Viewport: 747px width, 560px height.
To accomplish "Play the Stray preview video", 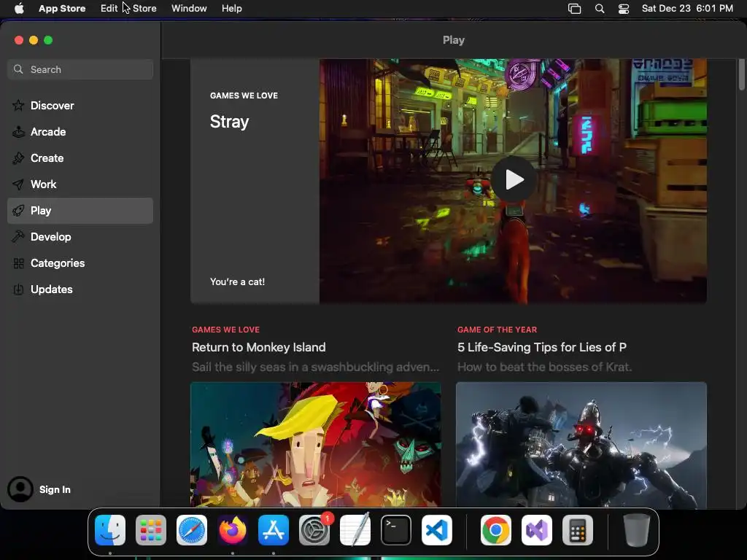I will coord(514,179).
